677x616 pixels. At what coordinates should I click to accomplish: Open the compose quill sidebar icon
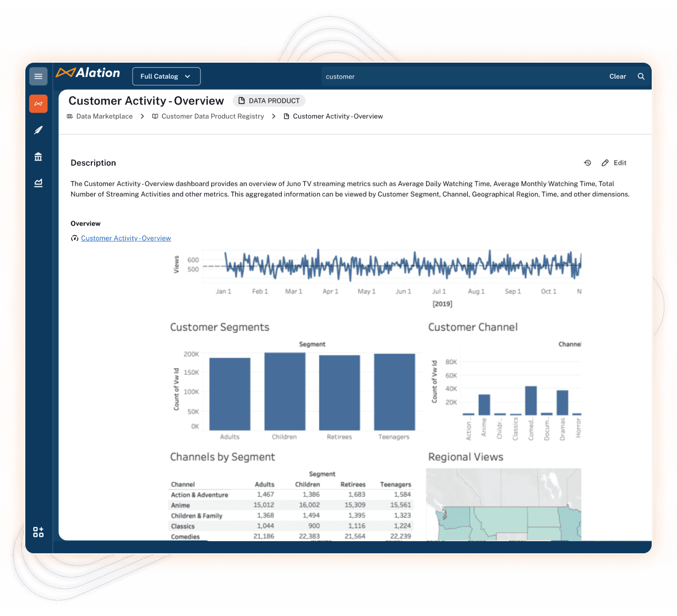click(38, 130)
